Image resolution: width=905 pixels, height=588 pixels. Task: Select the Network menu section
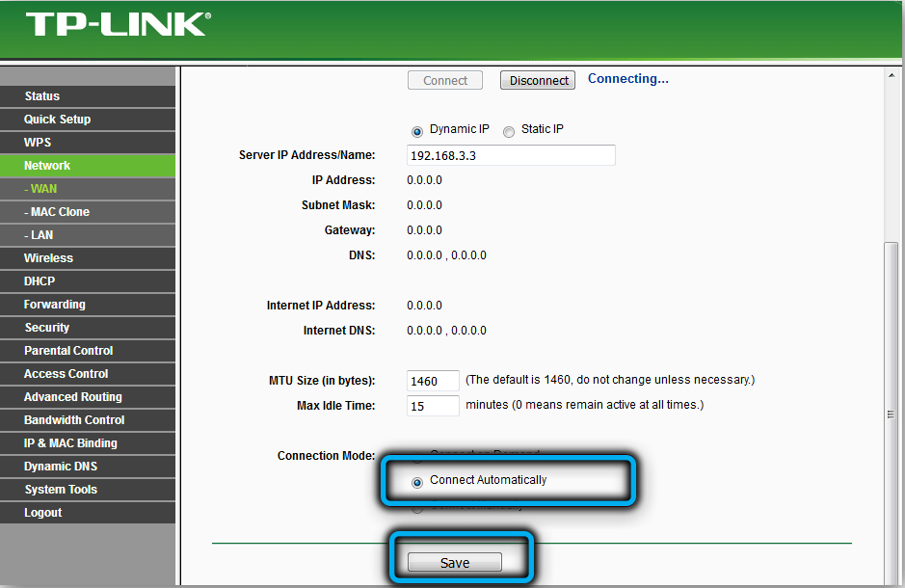[x=88, y=166]
